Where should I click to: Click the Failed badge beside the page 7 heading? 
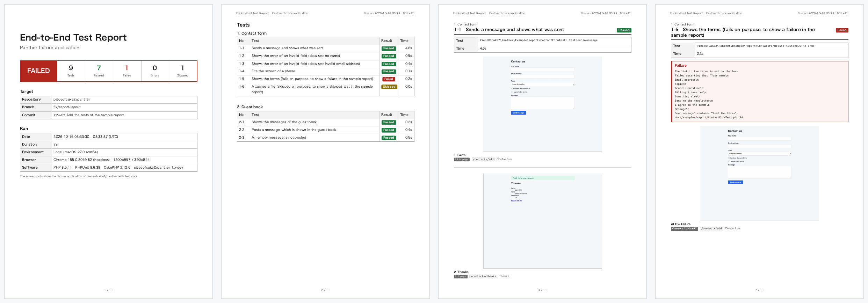[842, 30]
